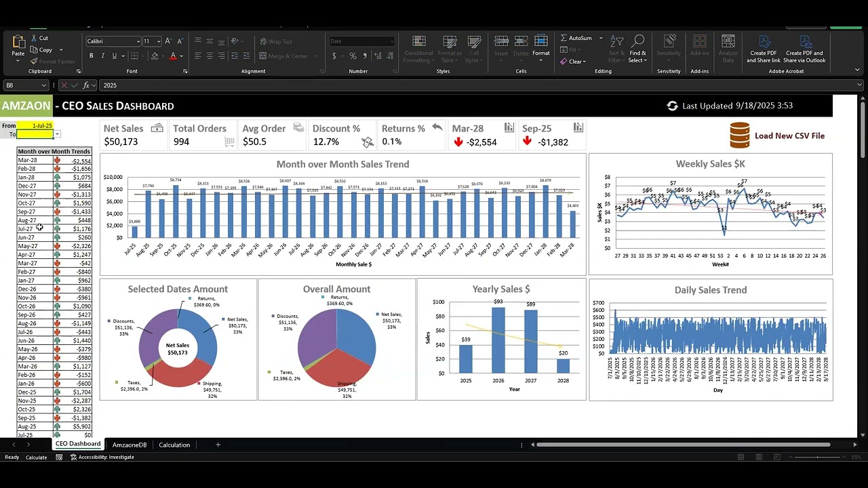Expand the formula bar chevron

click(x=860, y=85)
